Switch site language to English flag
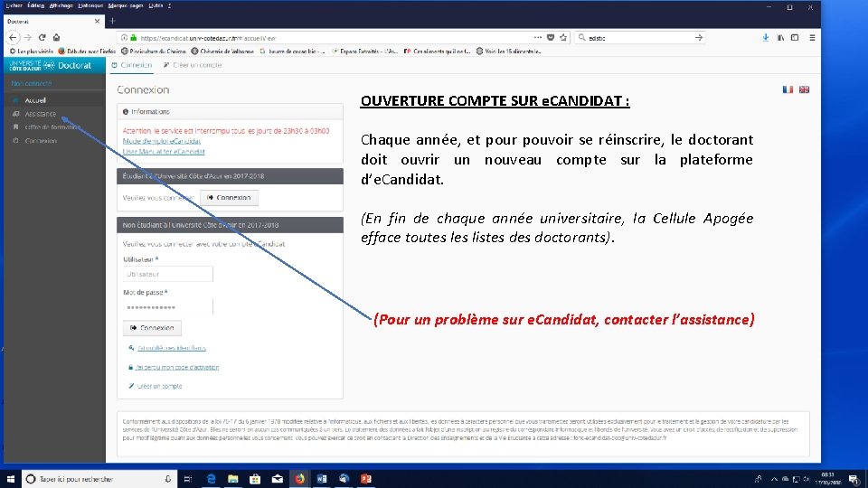 pyautogui.click(x=805, y=89)
